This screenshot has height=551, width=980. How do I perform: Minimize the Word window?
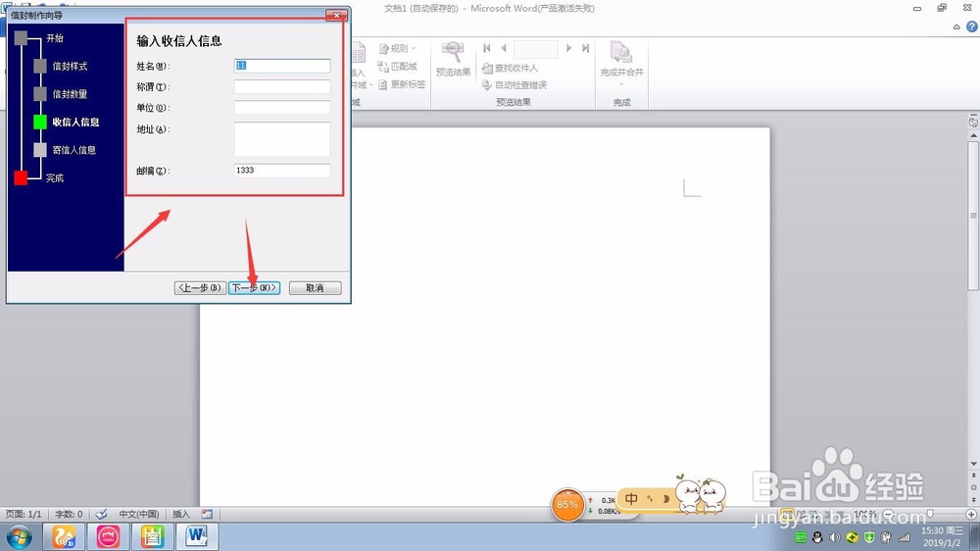[917, 8]
